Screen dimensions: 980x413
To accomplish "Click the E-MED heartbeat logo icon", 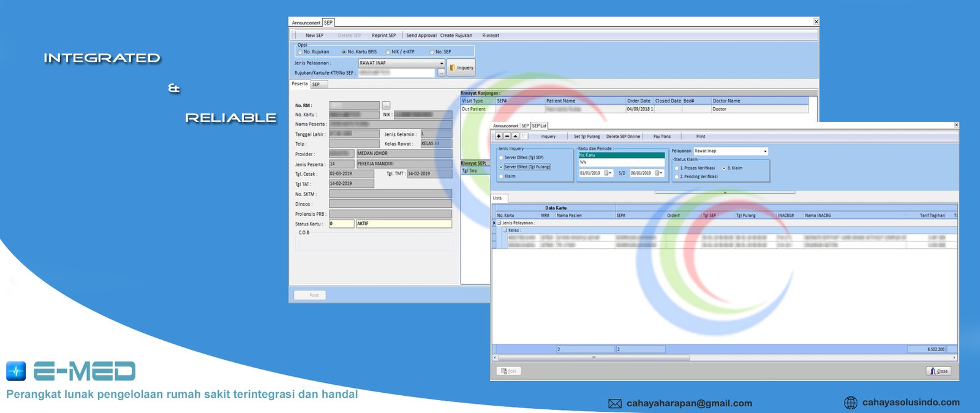I will point(16,371).
